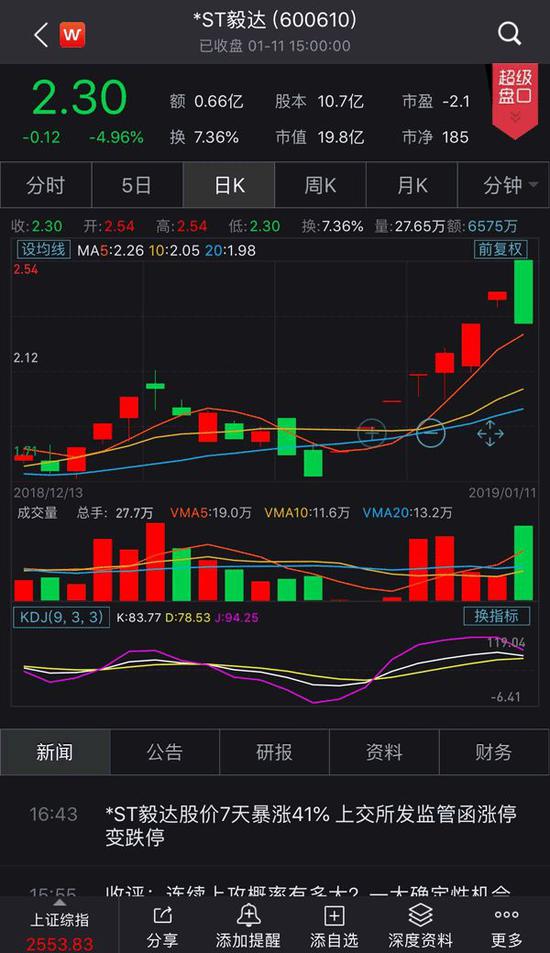
Task: Open the 分钟 dropdown
Action: (x=504, y=185)
